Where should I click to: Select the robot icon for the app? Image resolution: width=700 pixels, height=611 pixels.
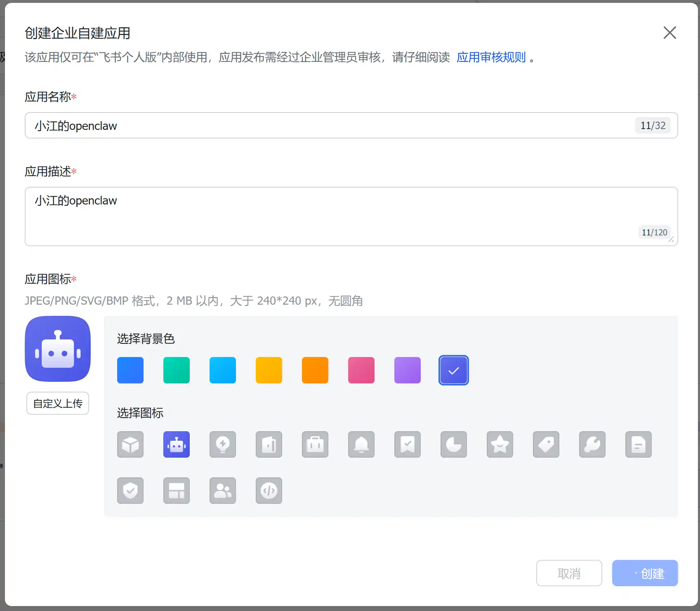tap(176, 444)
